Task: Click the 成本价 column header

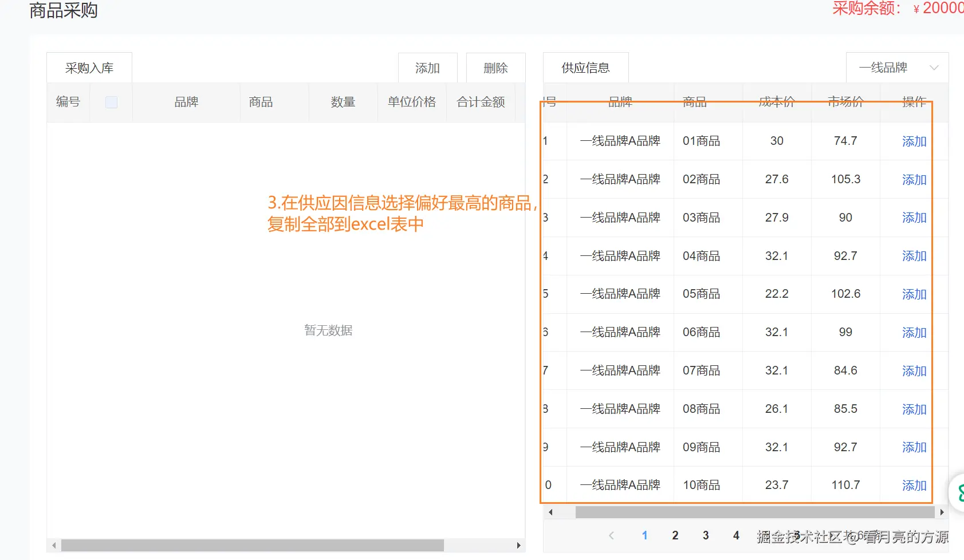Action: (x=777, y=102)
